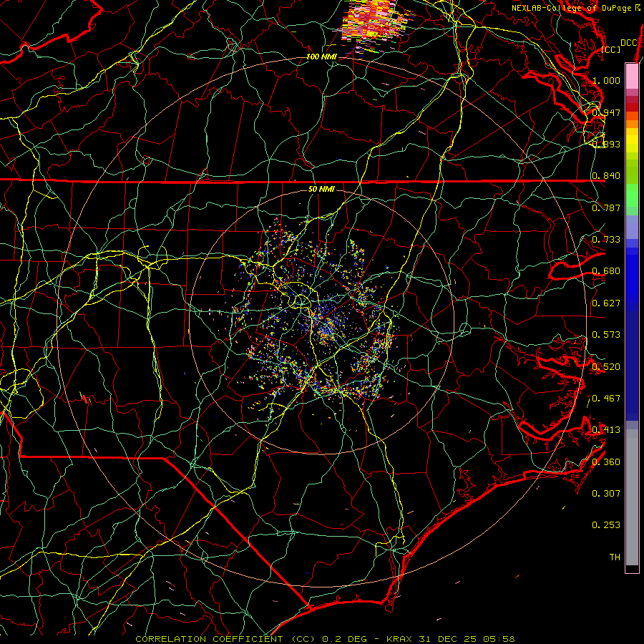Select the gray segment of the color bar

(632, 497)
